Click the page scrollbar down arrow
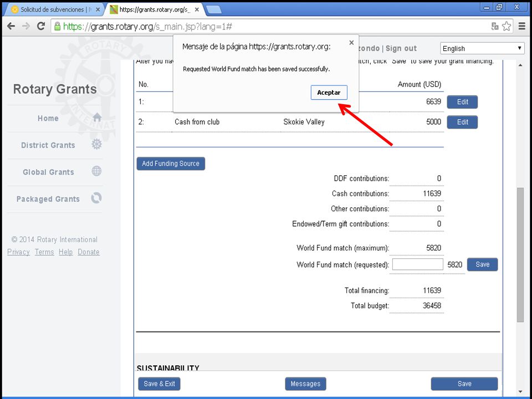 coord(520,392)
